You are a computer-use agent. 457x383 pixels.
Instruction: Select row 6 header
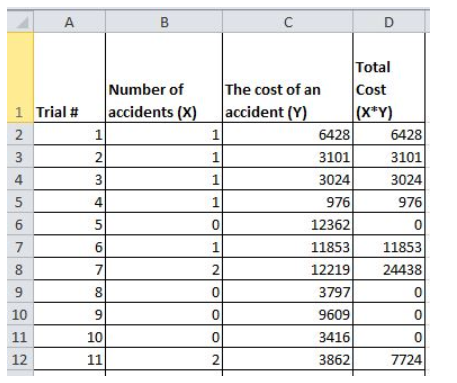point(20,224)
